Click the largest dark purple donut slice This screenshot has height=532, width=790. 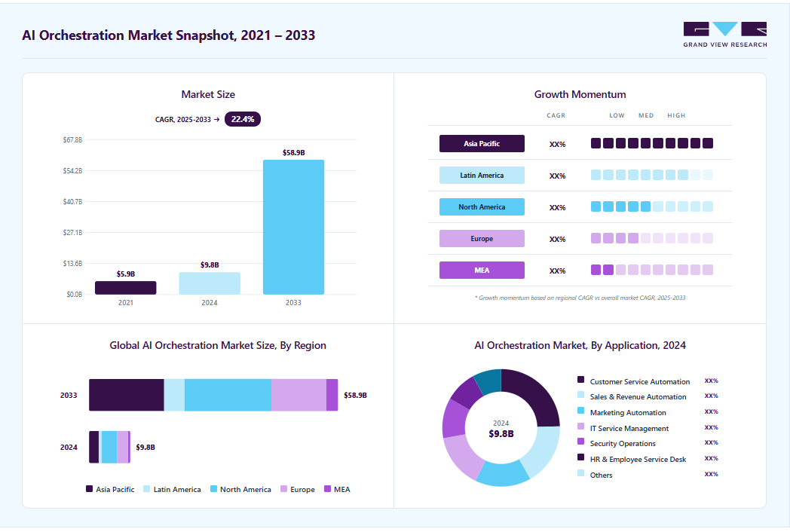tap(535, 396)
